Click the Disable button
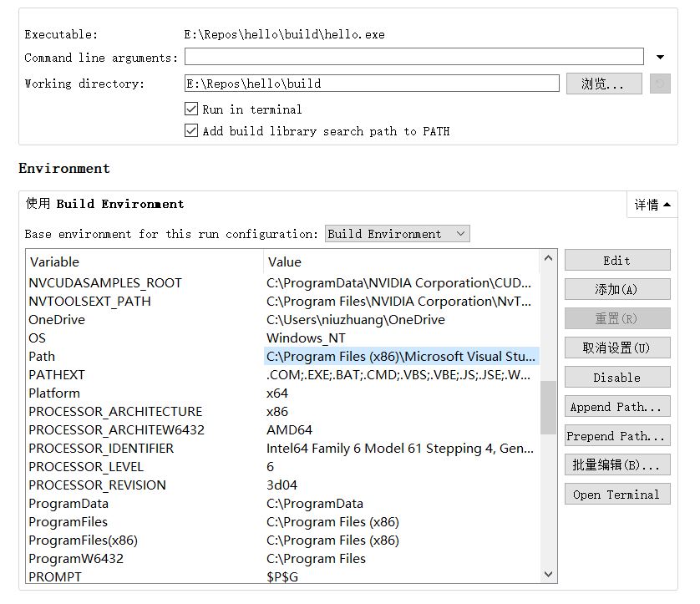Viewport: 700px width, 604px height. click(616, 378)
